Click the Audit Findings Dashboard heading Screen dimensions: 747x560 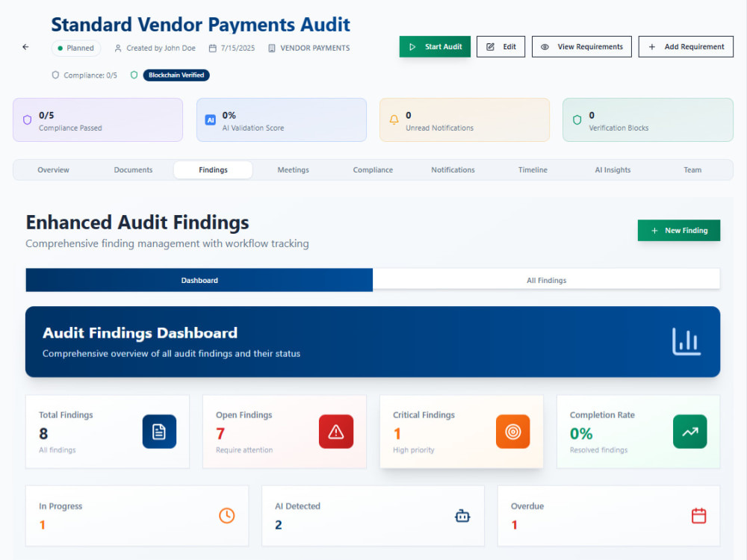click(x=140, y=333)
